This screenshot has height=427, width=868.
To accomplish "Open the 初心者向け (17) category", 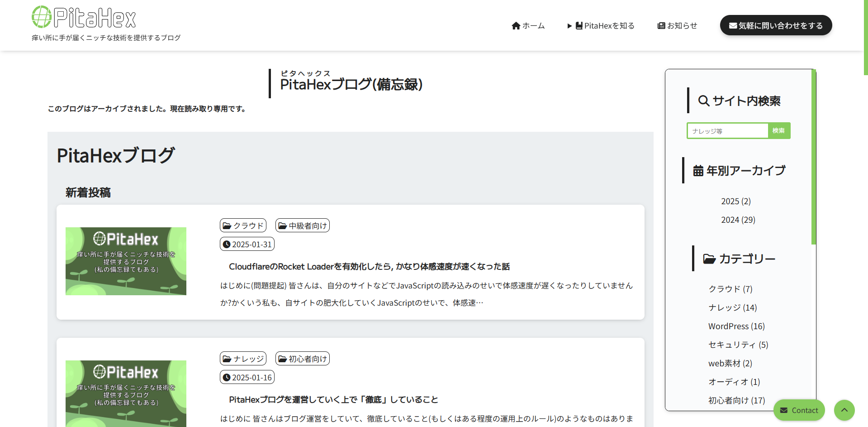I will point(736,400).
